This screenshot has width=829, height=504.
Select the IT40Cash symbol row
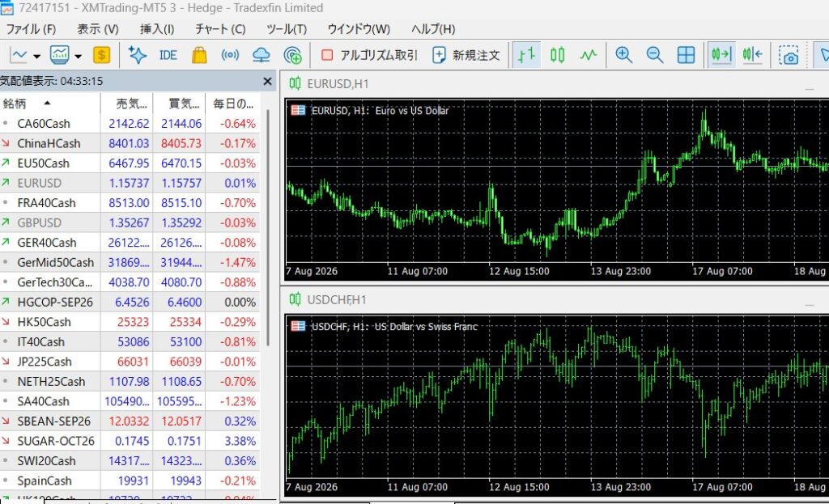(130, 342)
